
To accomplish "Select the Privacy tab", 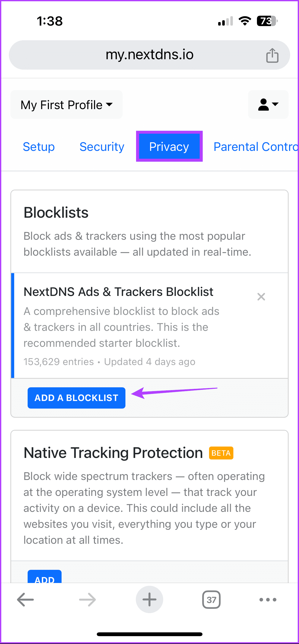I will (x=169, y=147).
